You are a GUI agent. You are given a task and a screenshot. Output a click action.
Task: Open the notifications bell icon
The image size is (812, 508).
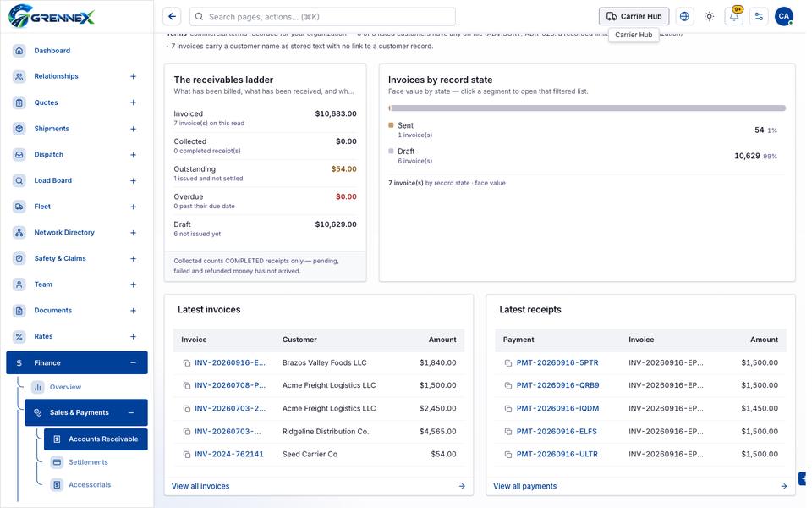point(734,17)
